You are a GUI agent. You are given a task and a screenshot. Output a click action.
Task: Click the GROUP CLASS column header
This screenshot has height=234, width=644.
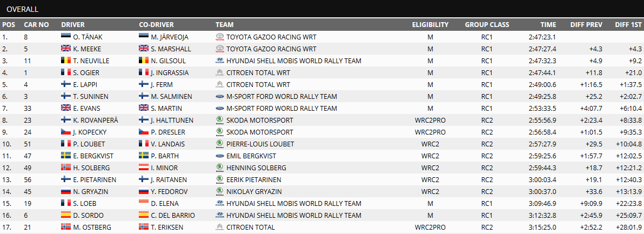coord(487,25)
